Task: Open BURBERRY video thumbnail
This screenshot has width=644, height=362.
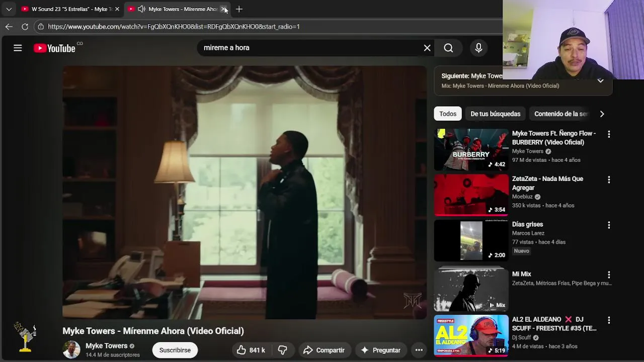Action: [471, 149]
